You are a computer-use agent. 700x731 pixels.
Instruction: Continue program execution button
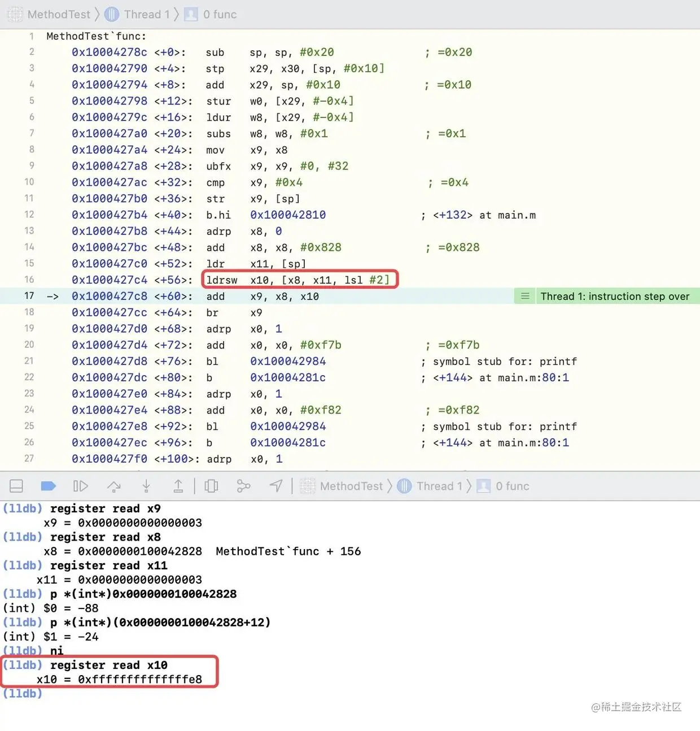81,486
